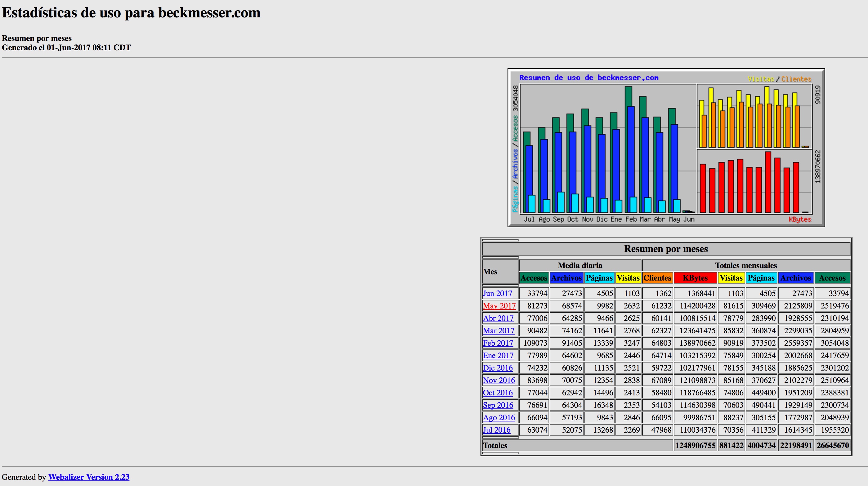Click the Abr 2017 month link
This screenshot has height=486, width=868.
[x=498, y=318]
